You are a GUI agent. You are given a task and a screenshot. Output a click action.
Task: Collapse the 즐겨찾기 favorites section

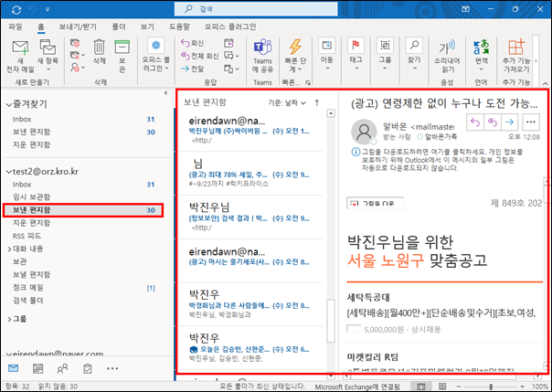[8, 104]
